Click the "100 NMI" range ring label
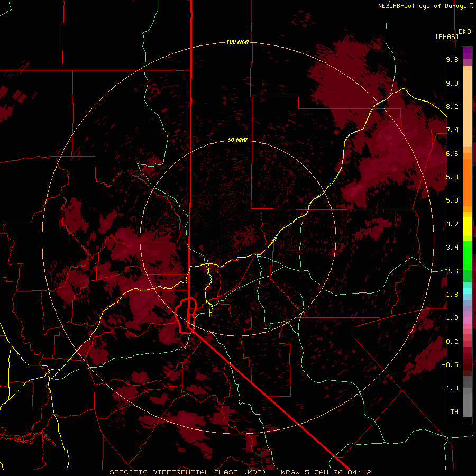The width and height of the screenshot is (476, 476). coord(237,42)
